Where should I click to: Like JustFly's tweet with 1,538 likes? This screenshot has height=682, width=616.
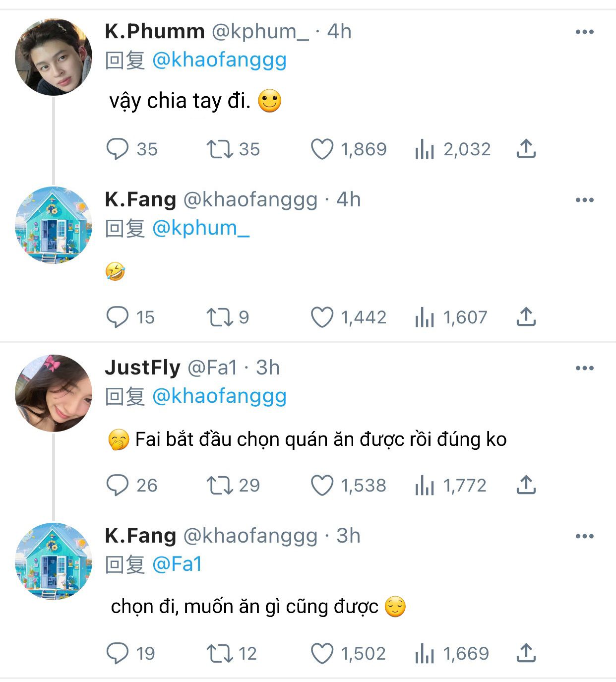(x=322, y=485)
